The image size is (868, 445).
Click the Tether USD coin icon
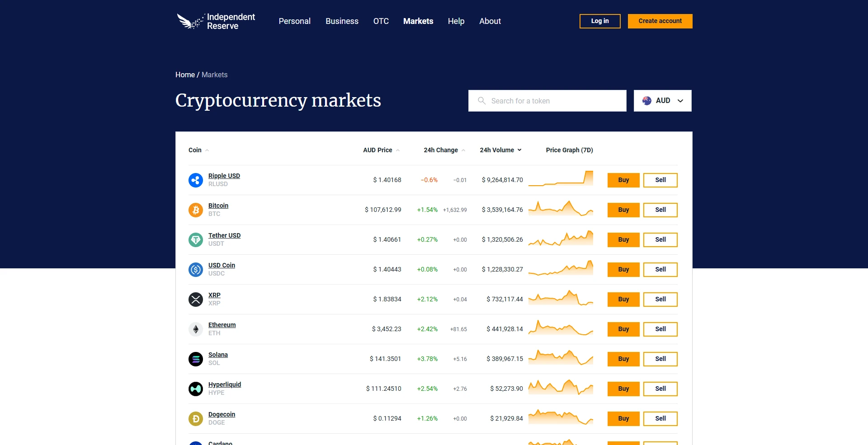pyautogui.click(x=196, y=240)
